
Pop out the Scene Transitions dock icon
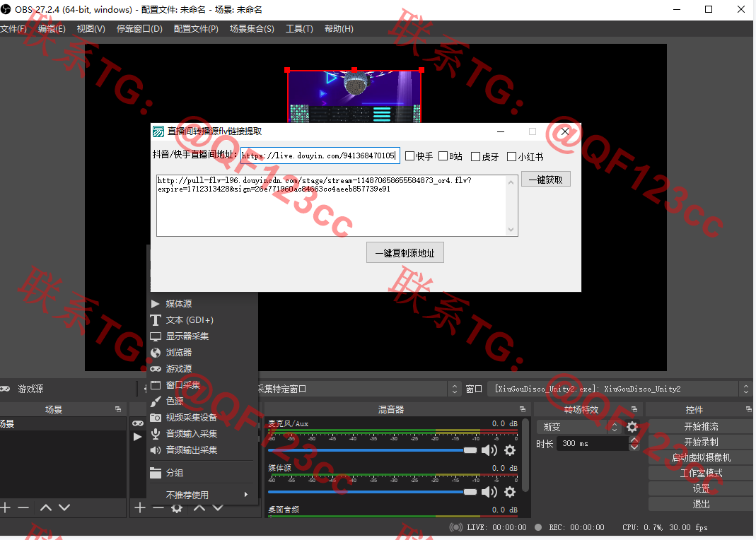pos(634,409)
